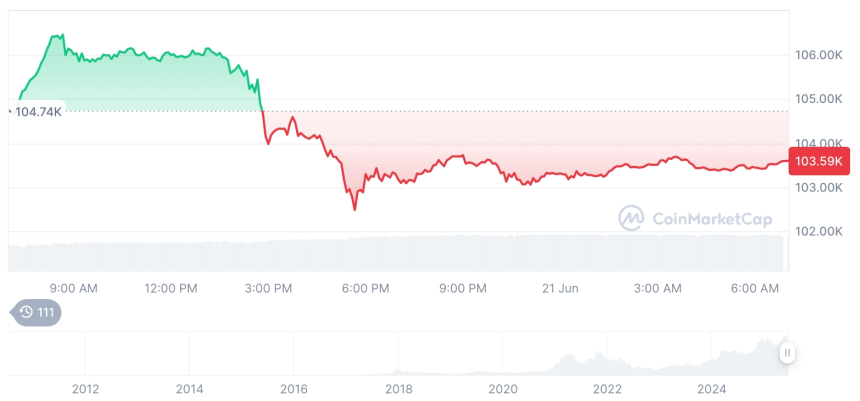This screenshot has height=401, width=860.
Task: Click the 12:00 PM time axis label
Action: pyautogui.click(x=171, y=288)
